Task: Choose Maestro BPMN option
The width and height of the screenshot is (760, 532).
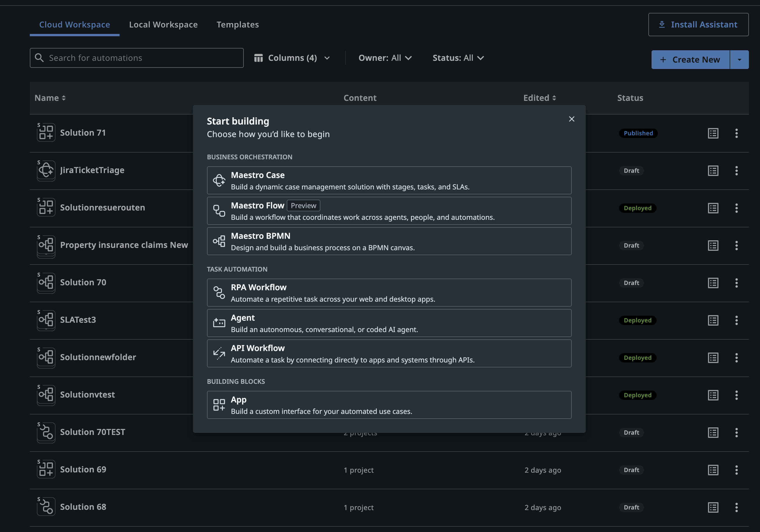Action: pyautogui.click(x=389, y=241)
